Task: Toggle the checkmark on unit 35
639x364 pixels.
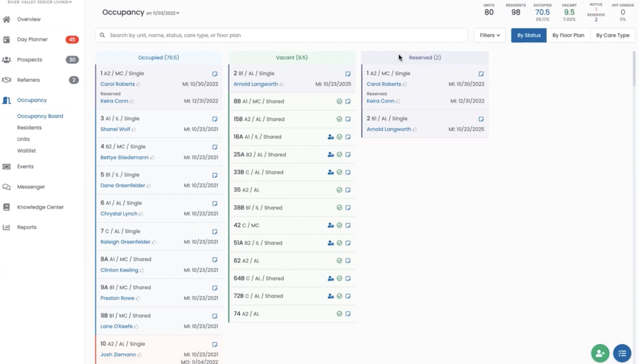Action: [339, 190]
